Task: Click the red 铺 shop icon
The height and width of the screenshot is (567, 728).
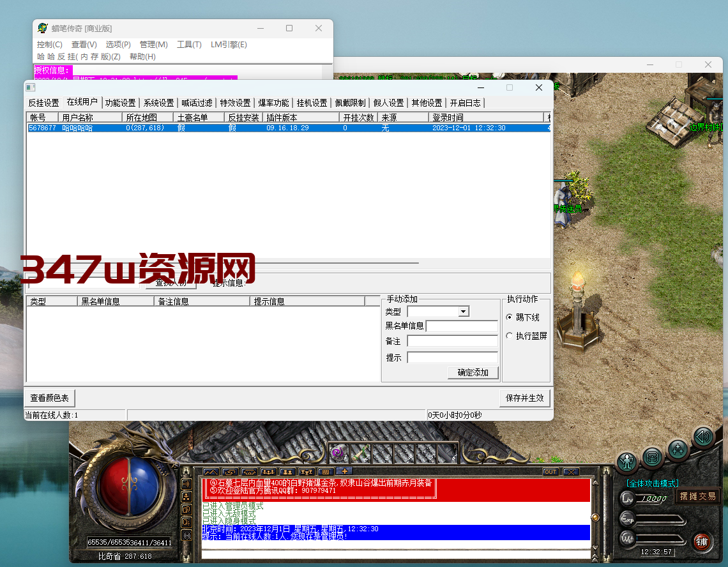Action: (x=702, y=541)
